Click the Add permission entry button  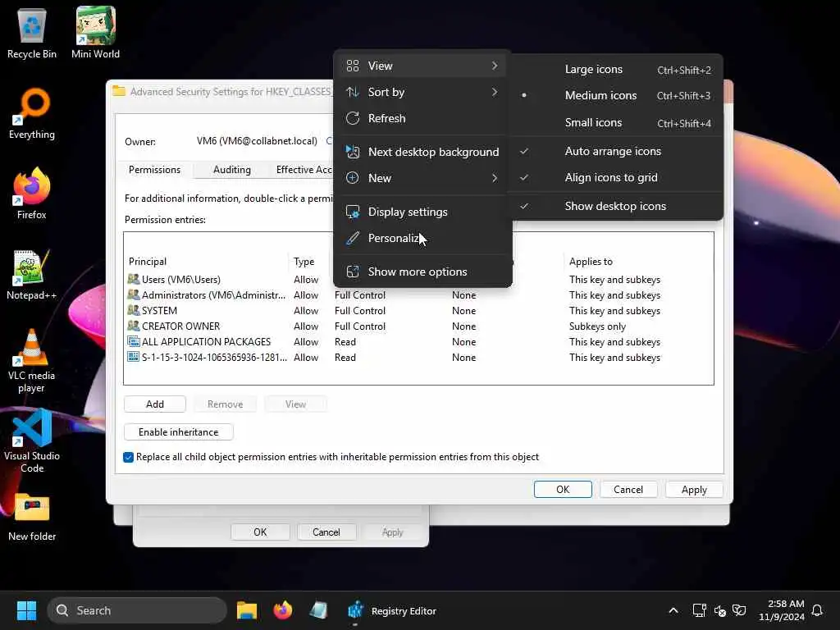155,404
